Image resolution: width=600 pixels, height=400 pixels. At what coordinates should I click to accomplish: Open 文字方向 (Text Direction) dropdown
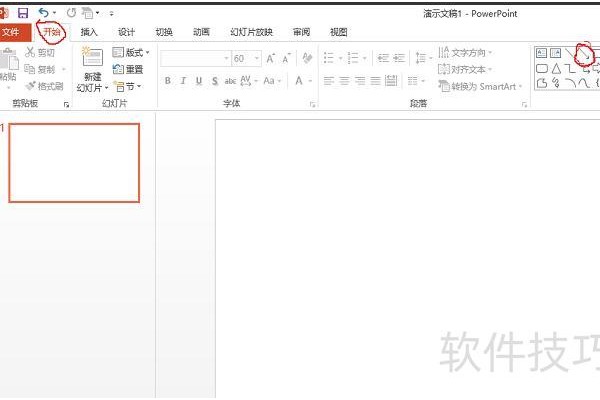465,52
